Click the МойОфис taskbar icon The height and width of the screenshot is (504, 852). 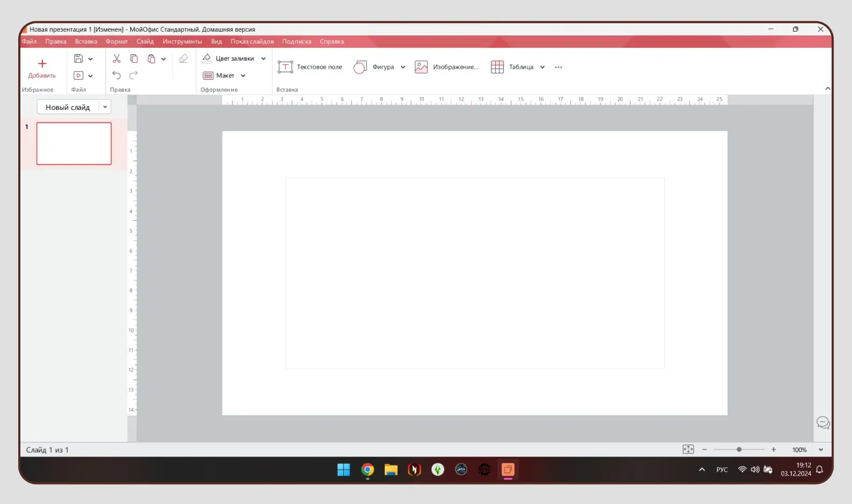point(508,470)
